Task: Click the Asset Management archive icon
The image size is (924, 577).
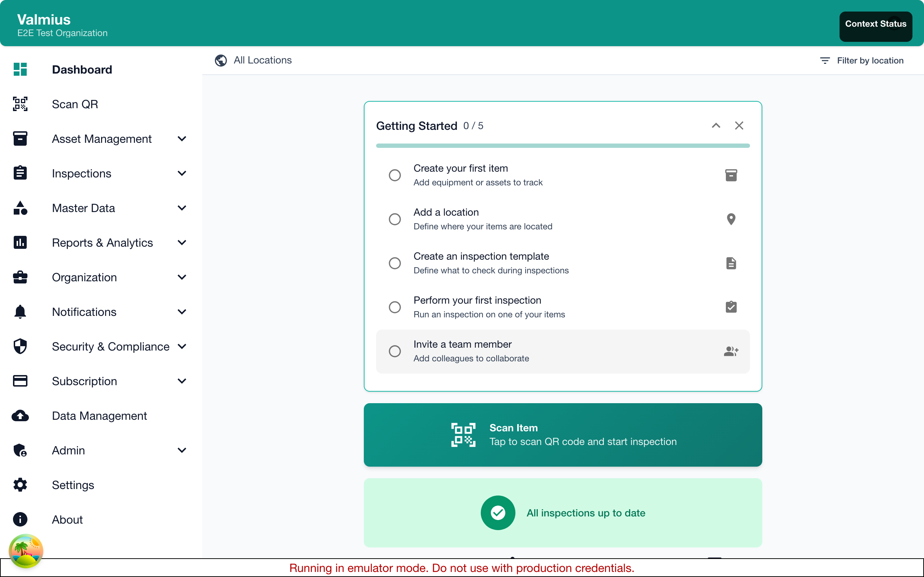Action: (20, 138)
